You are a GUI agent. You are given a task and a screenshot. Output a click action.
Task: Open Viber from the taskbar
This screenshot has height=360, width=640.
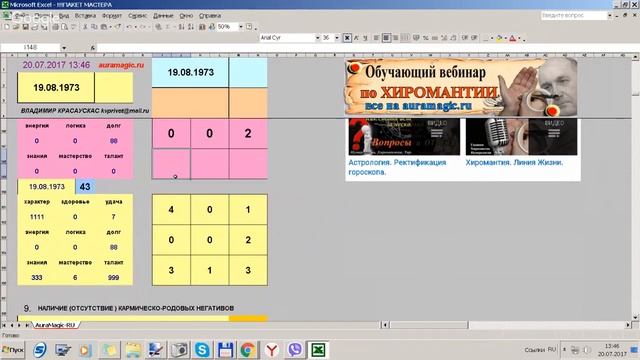pyautogui.click(x=295, y=350)
